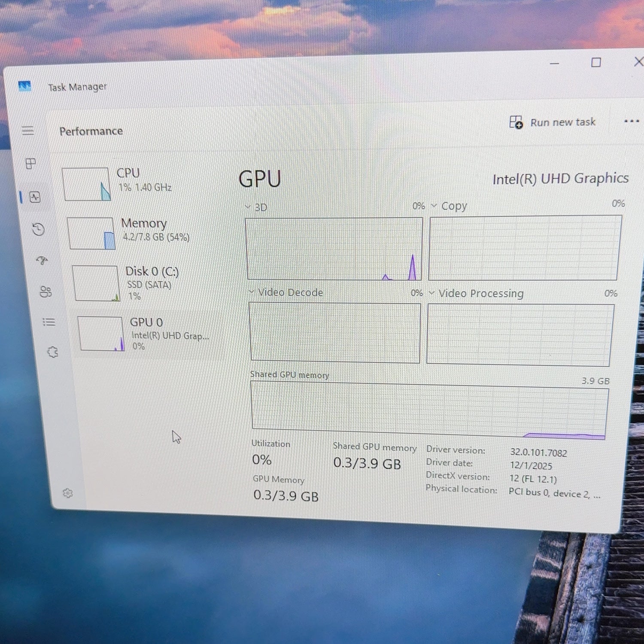Click DirectX version 12 (FL 12.1)

click(x=533, y=479)
